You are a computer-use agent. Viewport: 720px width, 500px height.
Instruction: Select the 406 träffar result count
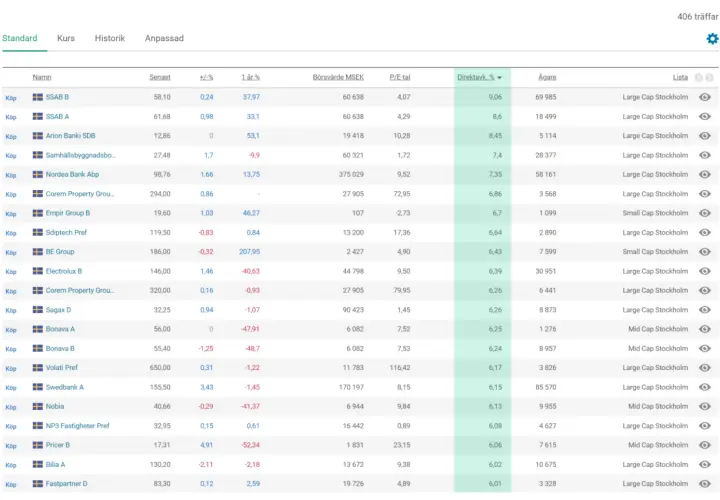pos(698,17)
